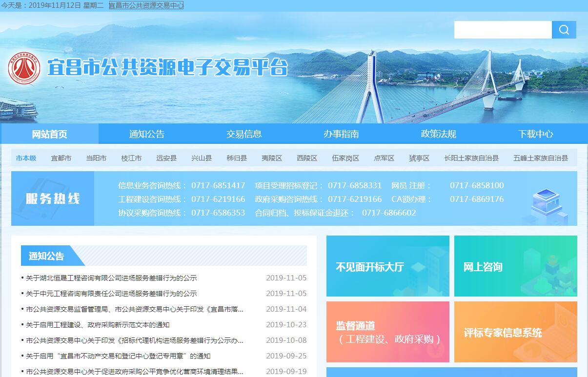Image resolution: width=588 pixels, height=377 pixels.
Task: Open notice 关于启用工程建设、政府采购新示范文本的通知
Action: tap(98, 325)
